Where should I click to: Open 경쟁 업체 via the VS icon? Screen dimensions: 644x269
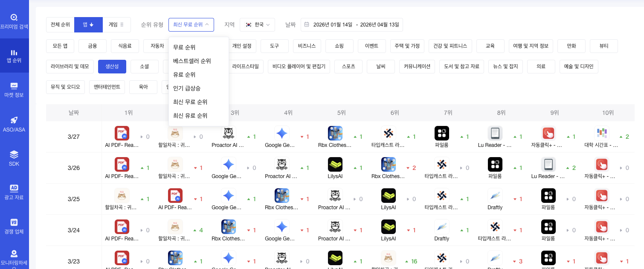click(14, 222)
